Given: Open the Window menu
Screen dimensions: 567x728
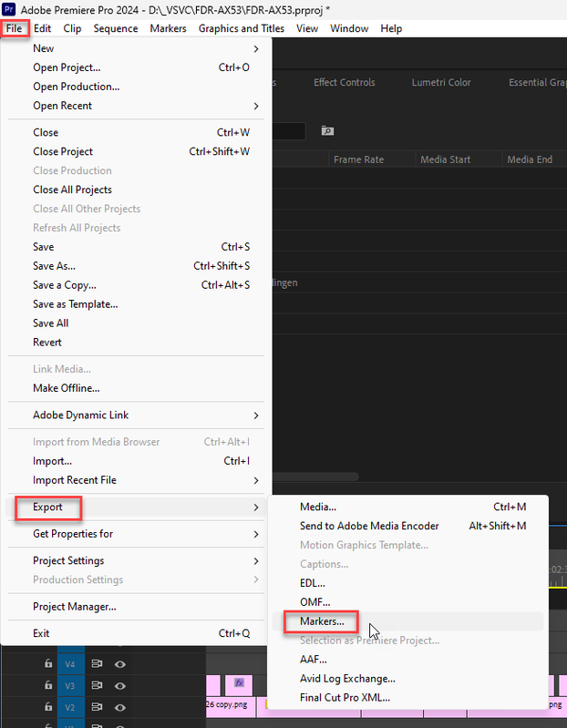Looking at the screenshot, I should click(349, 29).
